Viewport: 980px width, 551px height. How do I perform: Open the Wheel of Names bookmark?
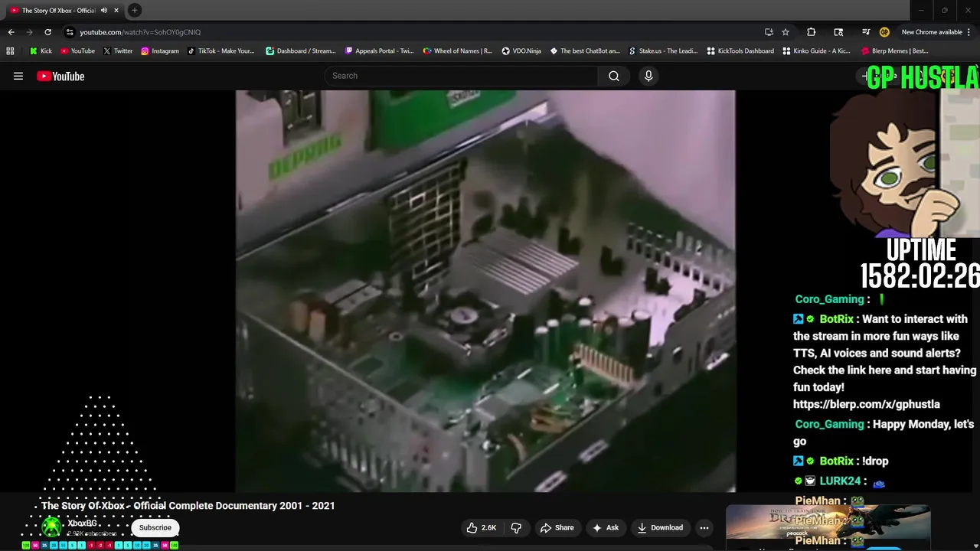click(x=457, y=51)
